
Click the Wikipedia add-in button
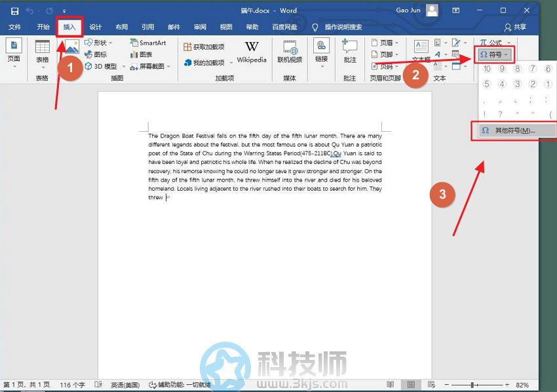252,52
